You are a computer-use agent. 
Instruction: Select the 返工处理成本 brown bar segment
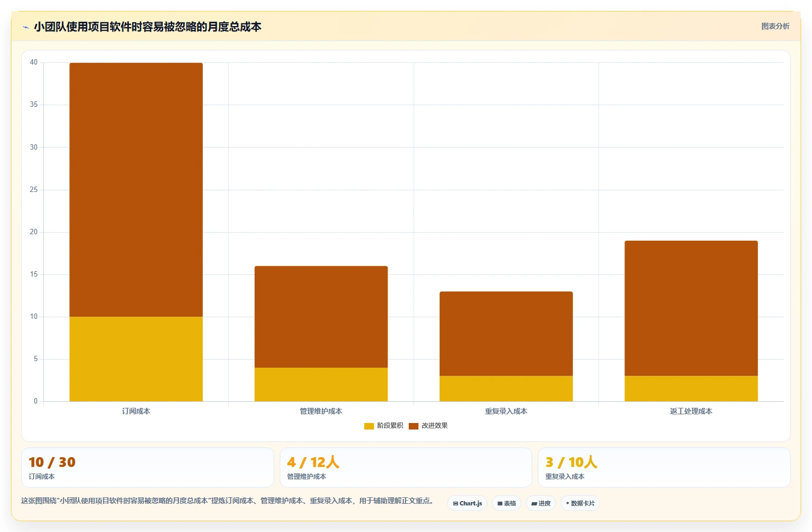tap(691, 308)
